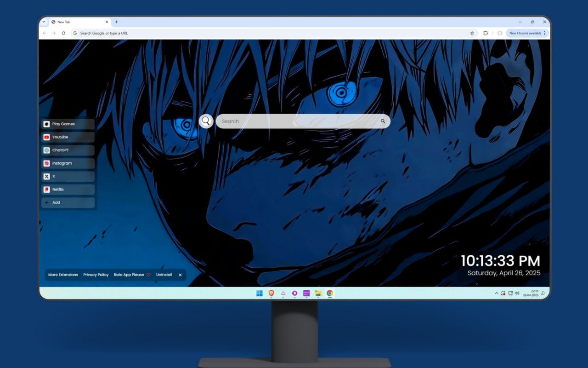
Task: Click the heart icon beside Rate App Please
Action: [148, 275]
